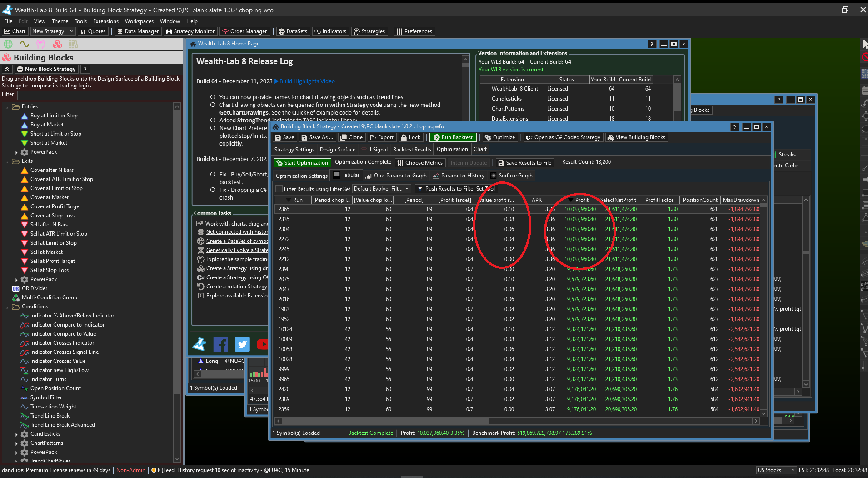The height and width of the screenshot is (478, 868).
Task: Switch to Backtest Results tab
Action: click(x=412, y=150)
